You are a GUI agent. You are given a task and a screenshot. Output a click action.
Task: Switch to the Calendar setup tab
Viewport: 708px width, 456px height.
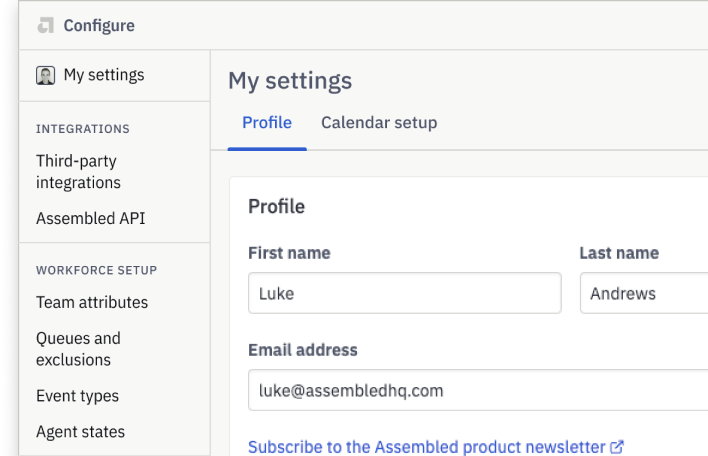(379, 123)
